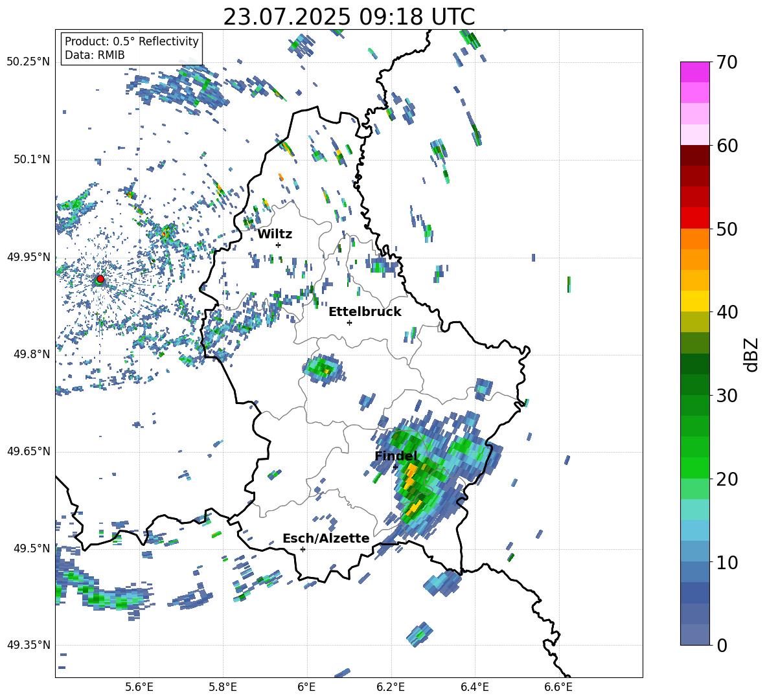Click the 6°E longitude label
Image resolution: width=767 pixels, height=700 pixels.
(x=306, y=687)
